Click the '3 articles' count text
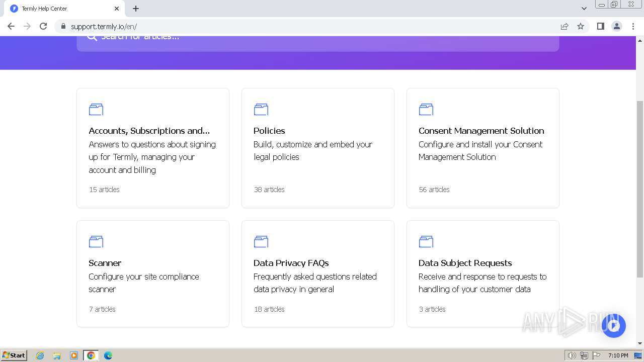644x362 pixels. 432,309
